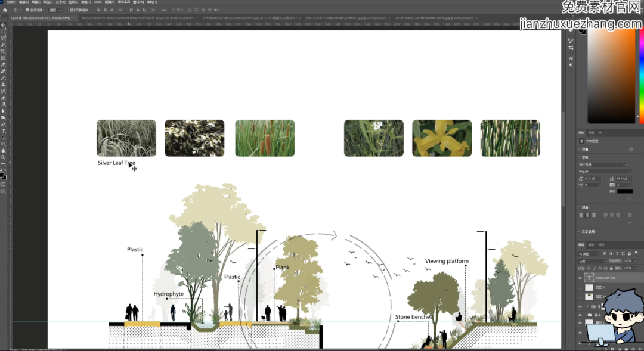Open the collapsed paragraph panel icon

(x=571, y=66)
